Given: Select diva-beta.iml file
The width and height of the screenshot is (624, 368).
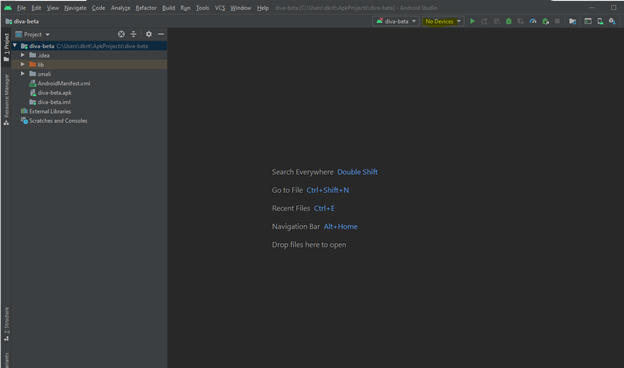Looking at the screenshot, I should (x=50, y=102).
